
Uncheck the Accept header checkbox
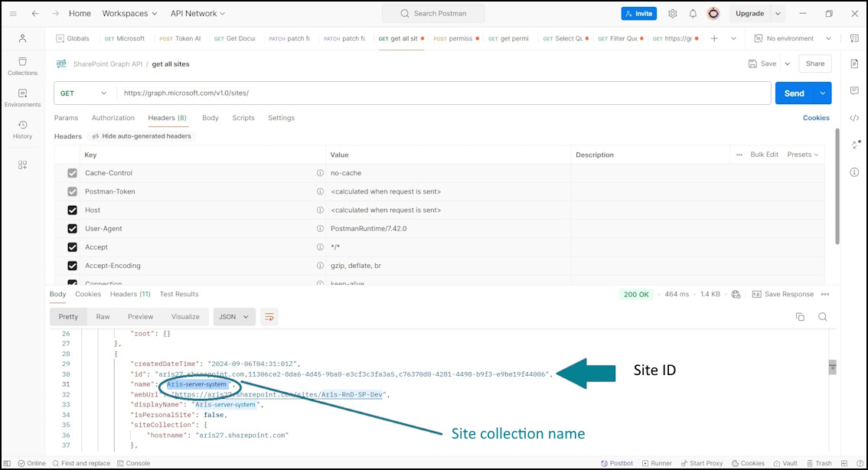72,247
